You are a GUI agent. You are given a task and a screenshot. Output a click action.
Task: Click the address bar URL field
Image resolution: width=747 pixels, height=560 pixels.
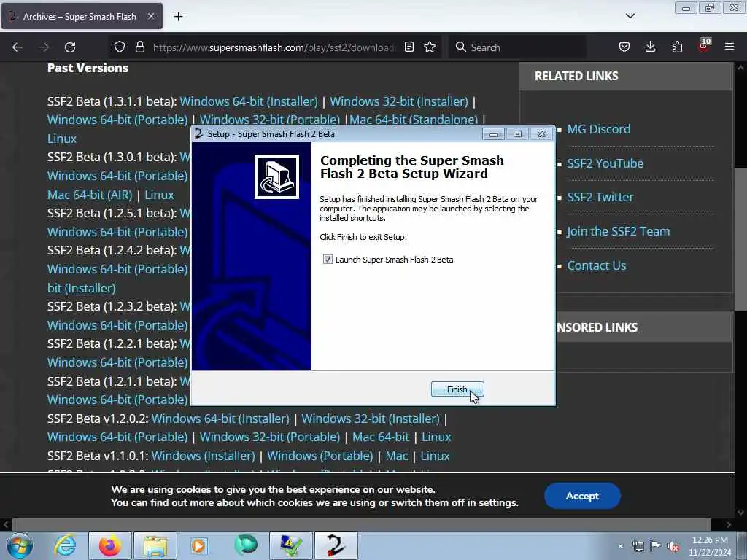(273, 47)
